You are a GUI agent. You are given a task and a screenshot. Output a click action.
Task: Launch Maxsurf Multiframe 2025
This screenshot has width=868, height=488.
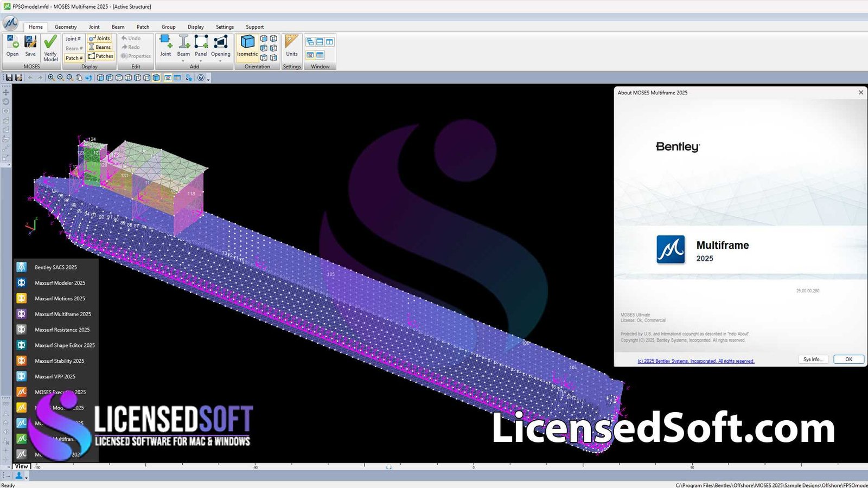pos(56,314)
